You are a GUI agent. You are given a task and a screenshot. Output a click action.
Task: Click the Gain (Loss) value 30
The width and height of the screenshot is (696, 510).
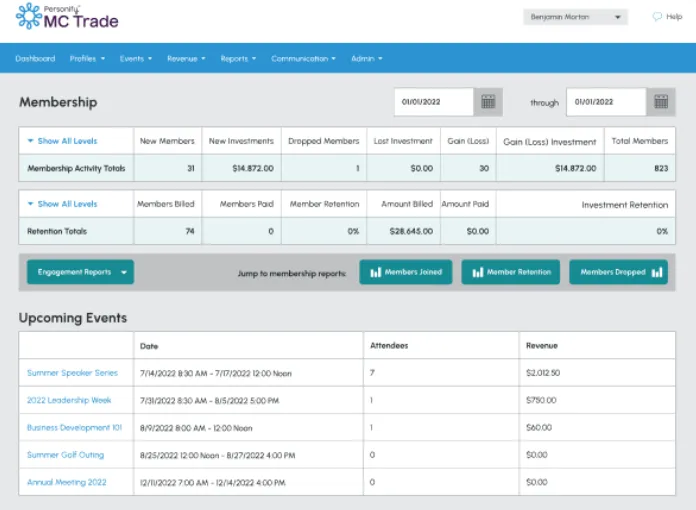pos(484,168)
